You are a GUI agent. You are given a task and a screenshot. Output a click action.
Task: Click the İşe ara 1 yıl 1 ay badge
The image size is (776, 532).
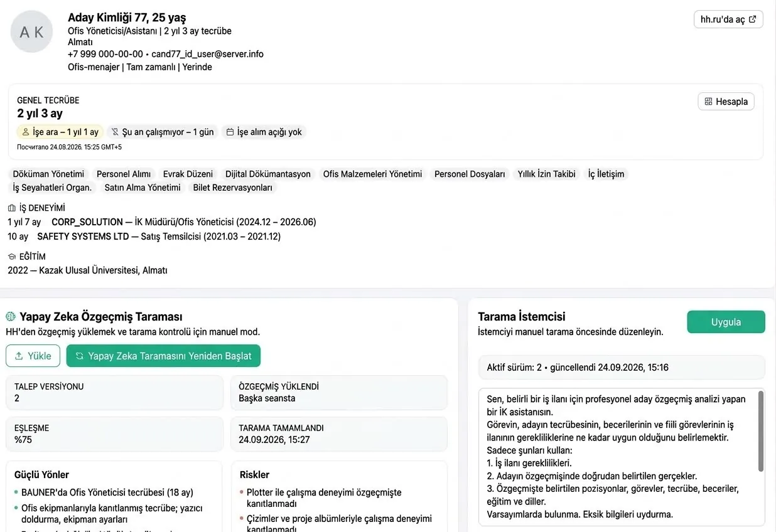[60, 132]
